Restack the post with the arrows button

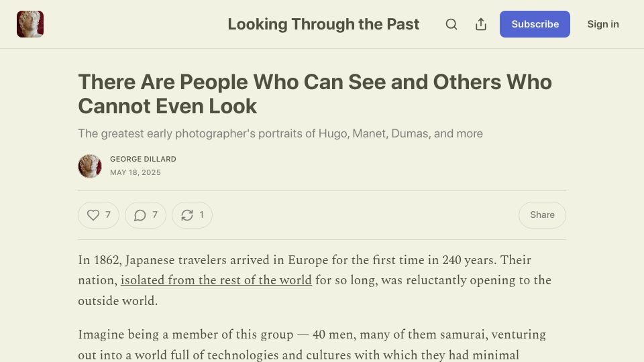tap(192, 215)
